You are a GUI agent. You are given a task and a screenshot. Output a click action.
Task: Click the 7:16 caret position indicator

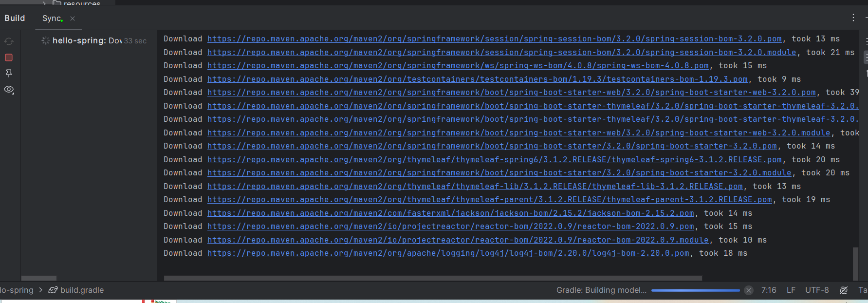pyautogui.click(x=769, y=290)
